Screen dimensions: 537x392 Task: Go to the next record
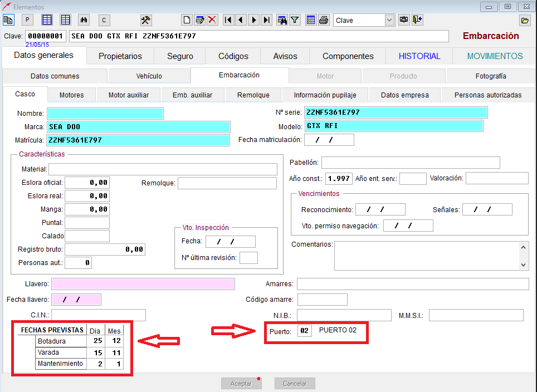point(254,20)
